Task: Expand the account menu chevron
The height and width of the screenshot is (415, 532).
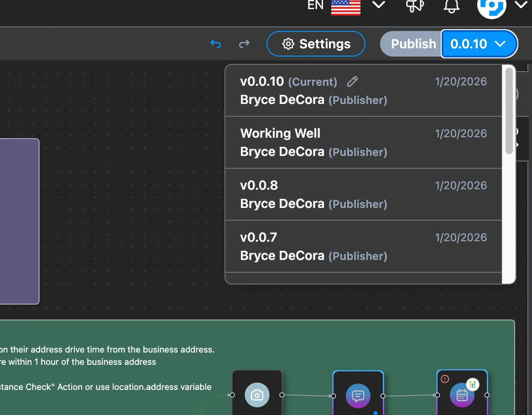Action: [521, 5]
